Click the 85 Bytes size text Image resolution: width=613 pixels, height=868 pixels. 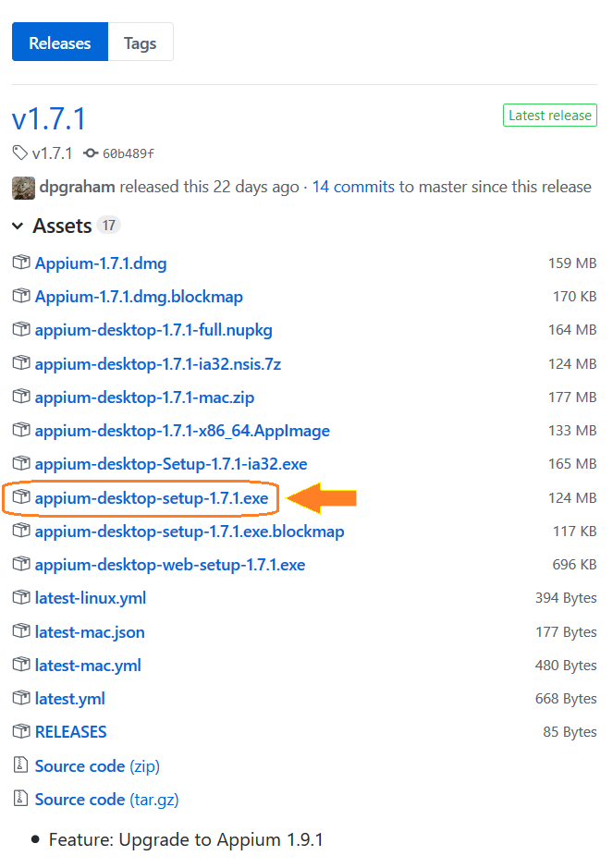point(570,732)
